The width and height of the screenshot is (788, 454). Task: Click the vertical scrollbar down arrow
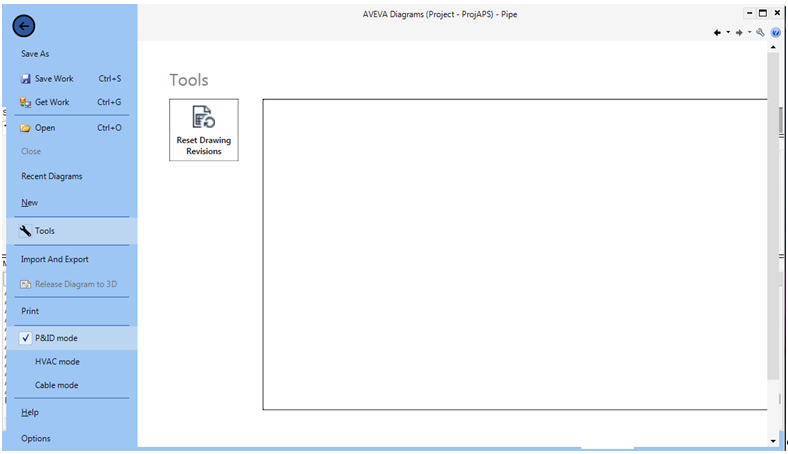[773, 441]
